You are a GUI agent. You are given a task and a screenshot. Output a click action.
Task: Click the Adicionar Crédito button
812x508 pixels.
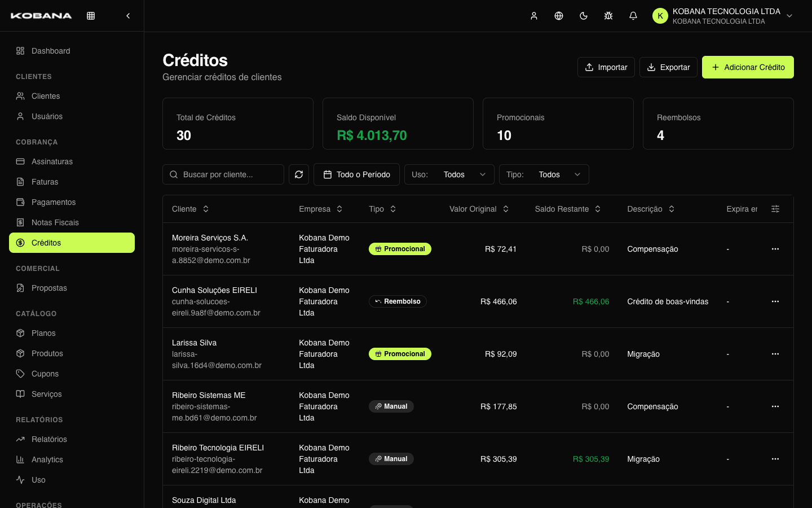748,67
